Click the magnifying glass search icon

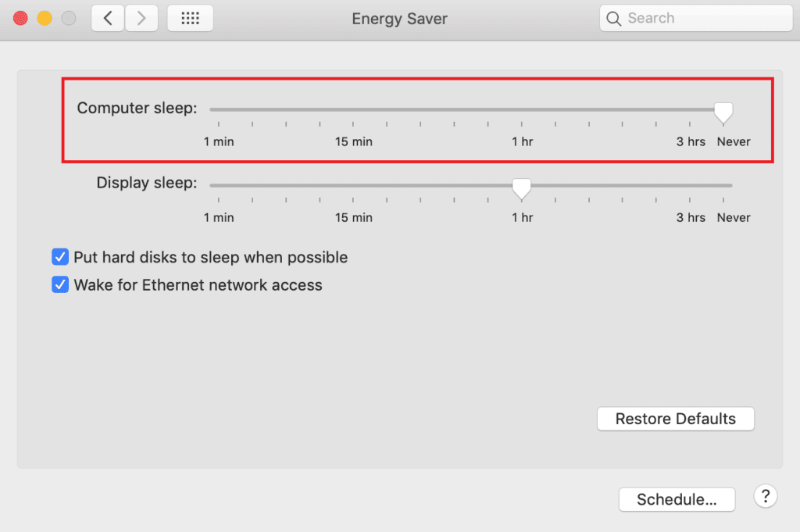click(x=614, y=19)
